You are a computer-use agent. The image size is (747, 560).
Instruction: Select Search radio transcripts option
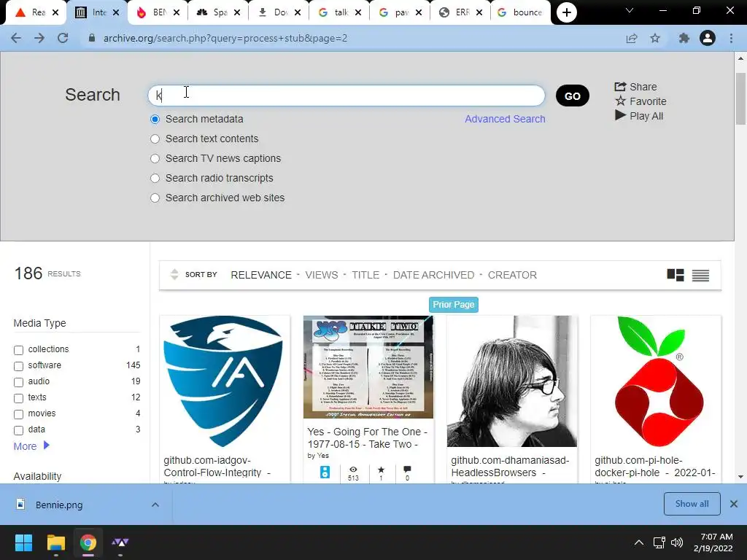coord(155,178)
